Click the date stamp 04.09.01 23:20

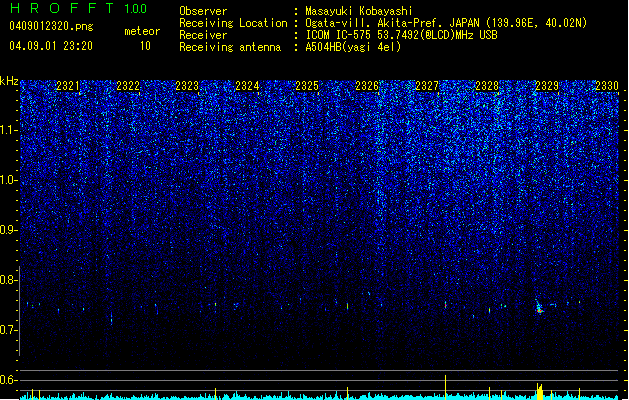coord(51,46)
